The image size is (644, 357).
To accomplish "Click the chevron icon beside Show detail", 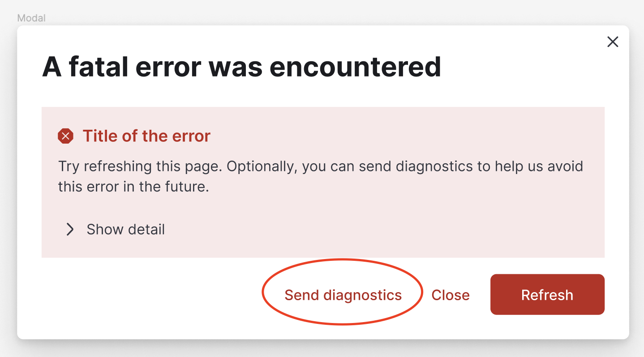I will (69, 229).
